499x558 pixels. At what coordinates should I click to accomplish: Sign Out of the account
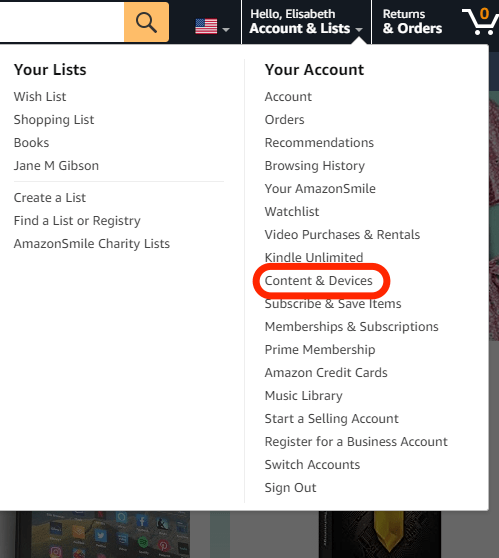290,488
